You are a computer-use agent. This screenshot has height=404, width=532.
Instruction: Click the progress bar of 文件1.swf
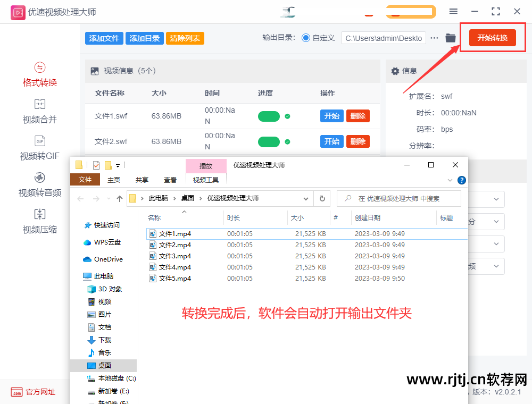(x=269, y=116)
